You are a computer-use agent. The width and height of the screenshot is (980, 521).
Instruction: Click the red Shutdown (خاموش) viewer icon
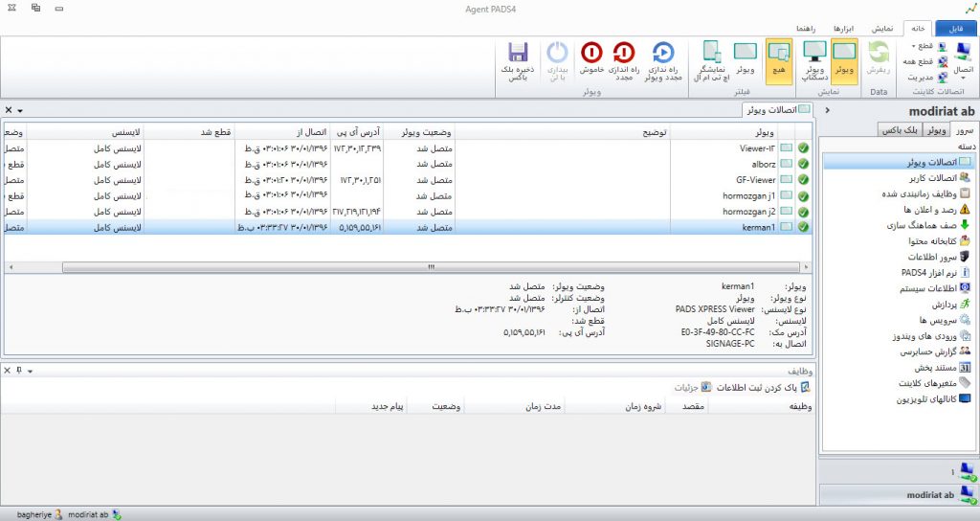pyautogui.click(x=590, y=54)
